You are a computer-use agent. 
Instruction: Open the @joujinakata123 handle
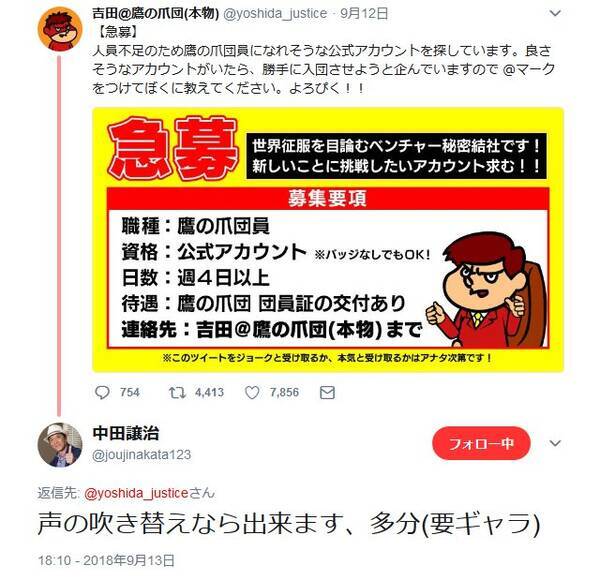[141, 455]
